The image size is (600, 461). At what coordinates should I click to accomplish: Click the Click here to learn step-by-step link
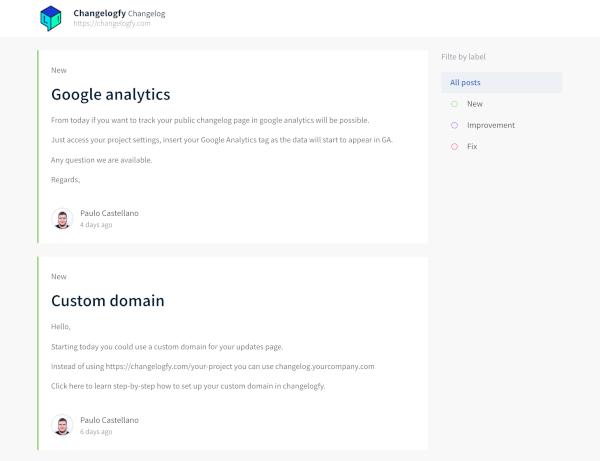tap(188, 386)
